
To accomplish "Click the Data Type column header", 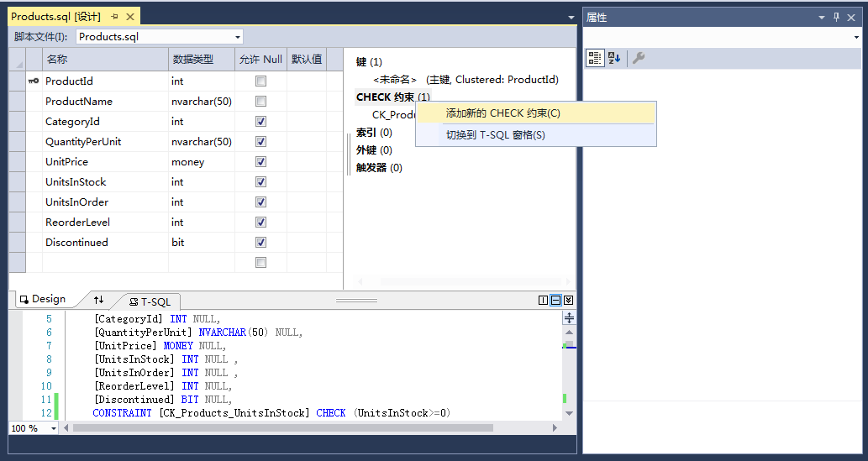I will 202,60.
